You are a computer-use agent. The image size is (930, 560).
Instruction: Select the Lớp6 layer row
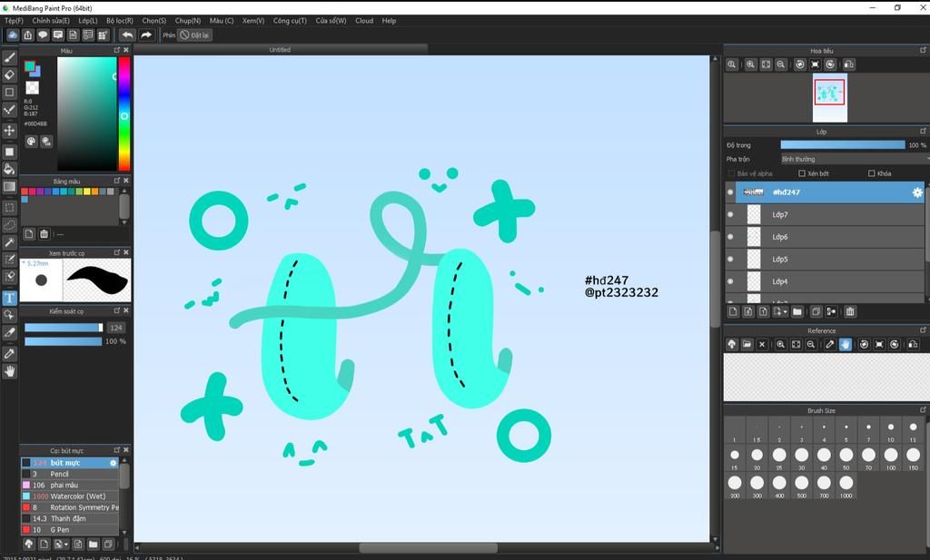(825, 237)
